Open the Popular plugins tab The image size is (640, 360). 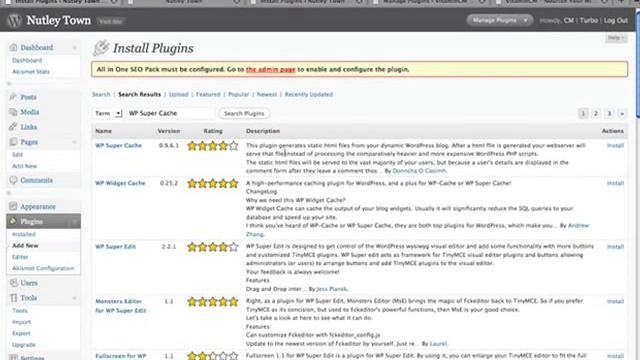[238, 94]
